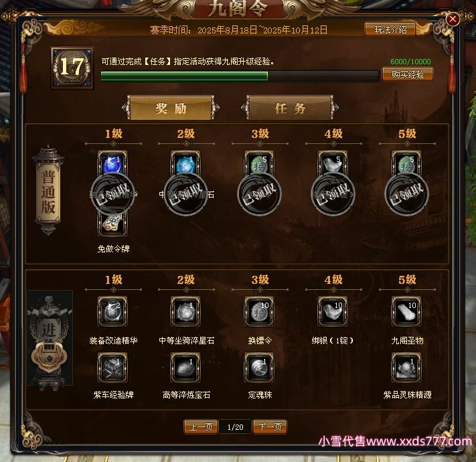Click the green experience progress bar
The height and width of the screenshot is (462, 476).
(x=240, y=76)
